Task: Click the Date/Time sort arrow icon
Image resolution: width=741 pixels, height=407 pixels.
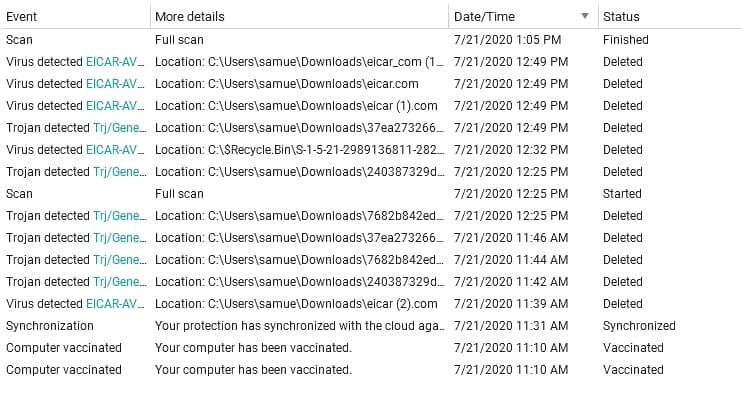Action: (x=585, y=16)
